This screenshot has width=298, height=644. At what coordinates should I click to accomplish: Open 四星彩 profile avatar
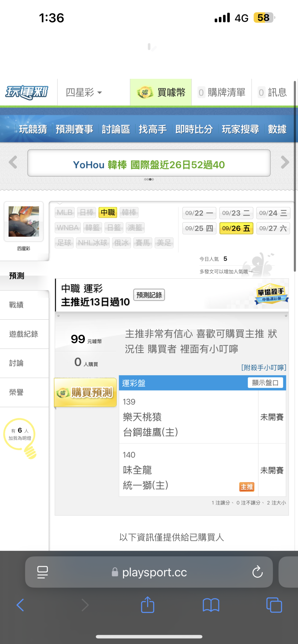[x=24, y=222]
